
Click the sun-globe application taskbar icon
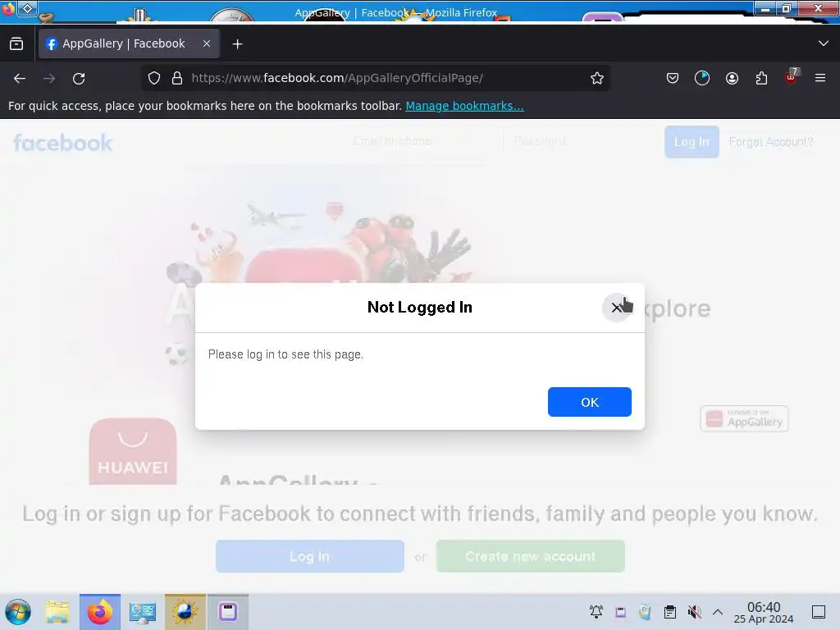click(x=185, y=612)
